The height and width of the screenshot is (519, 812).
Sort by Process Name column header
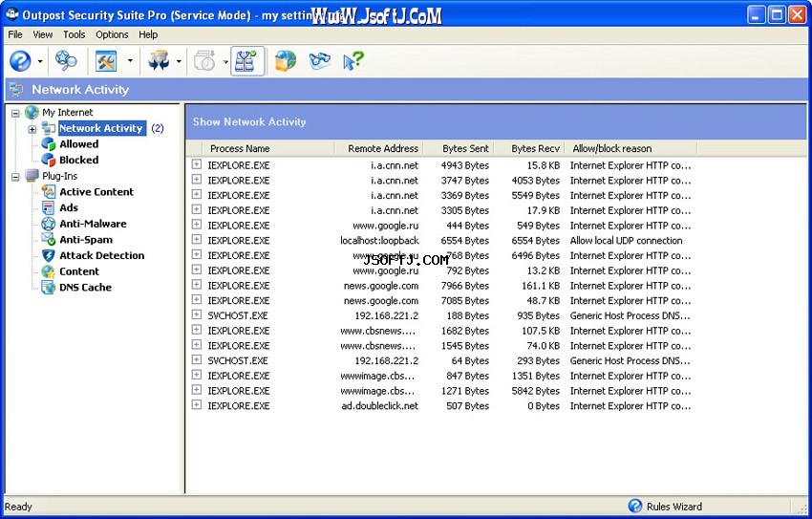pyautogui.click(x=268, y=148)
